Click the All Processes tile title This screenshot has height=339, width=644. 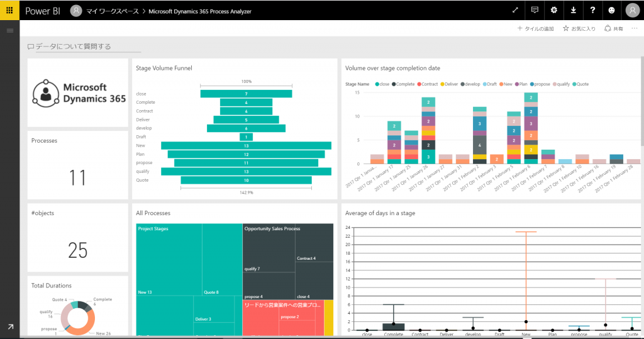[x=153, y=213]
